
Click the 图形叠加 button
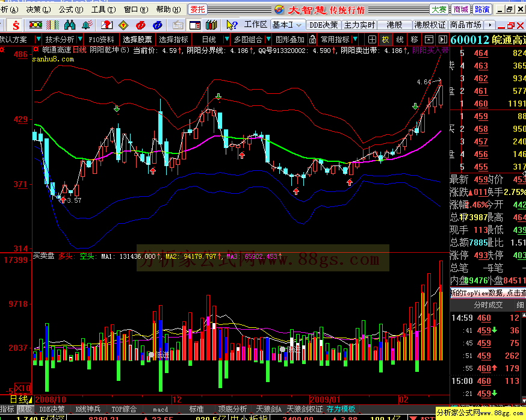(x=290, y=40)
